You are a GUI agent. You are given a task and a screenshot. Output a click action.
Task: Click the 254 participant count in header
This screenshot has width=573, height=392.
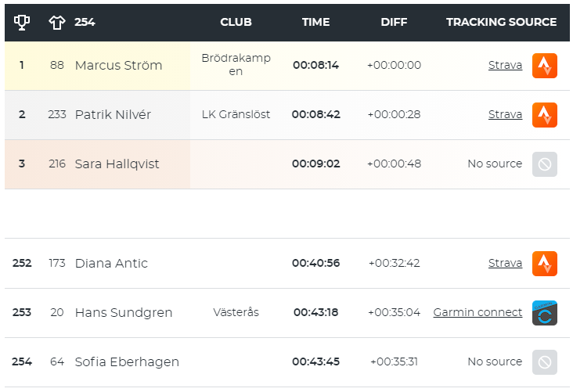click(x=85, y=22)
